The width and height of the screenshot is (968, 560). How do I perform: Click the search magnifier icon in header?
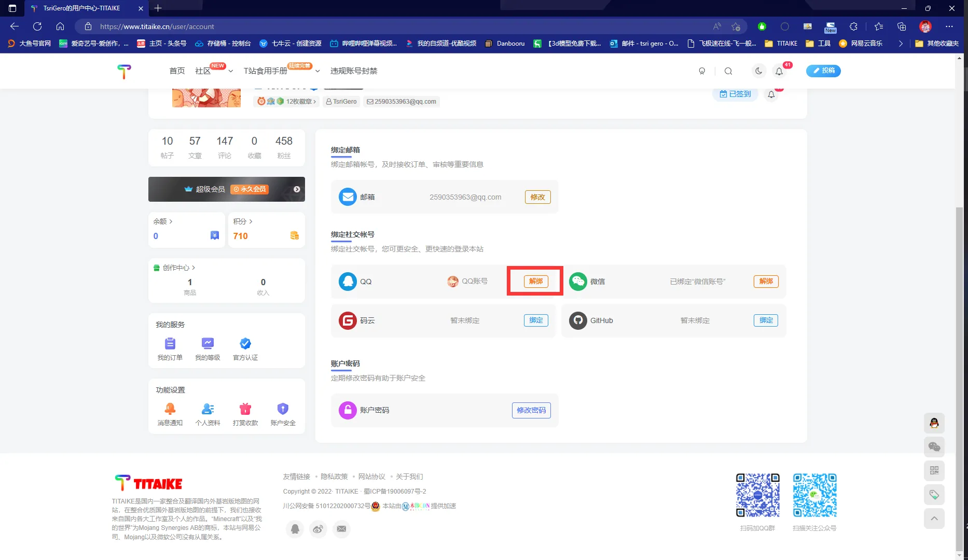tap(728, 71)
